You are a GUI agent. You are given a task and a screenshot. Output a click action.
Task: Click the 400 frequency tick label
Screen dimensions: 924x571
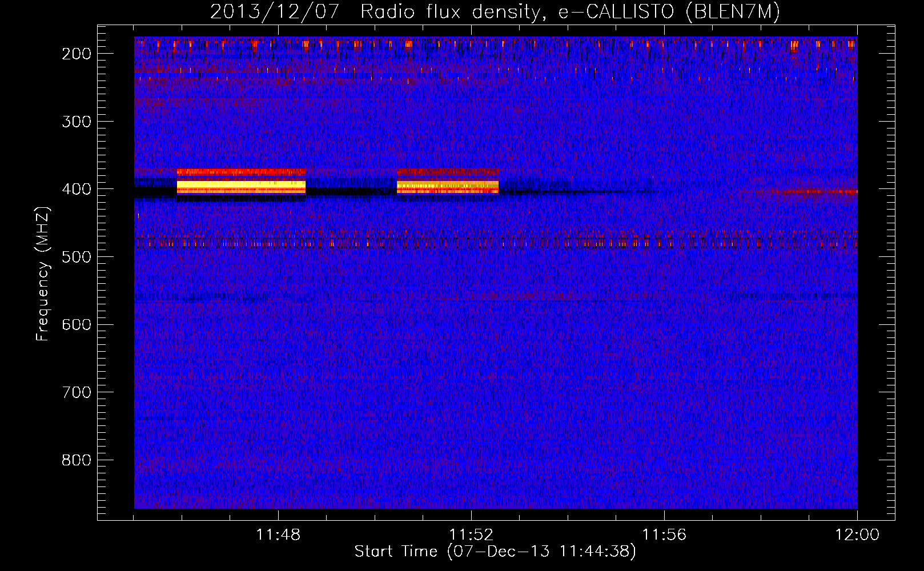pos(76,189)
